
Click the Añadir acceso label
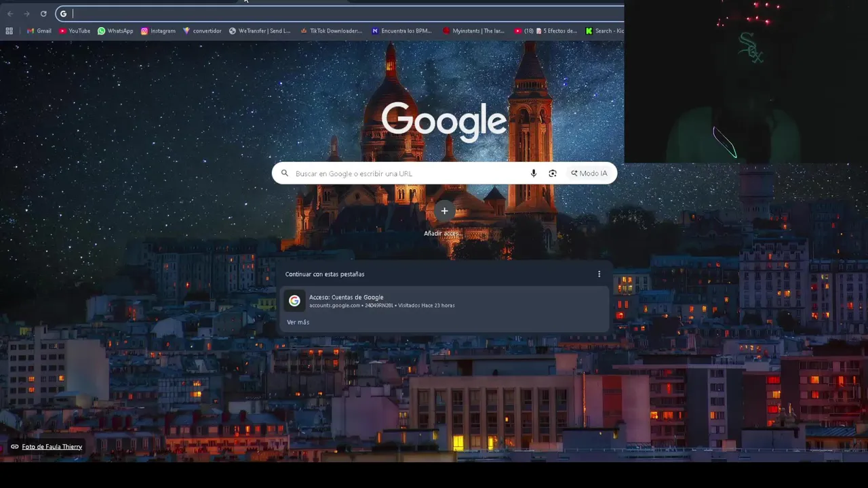(443, 233)
